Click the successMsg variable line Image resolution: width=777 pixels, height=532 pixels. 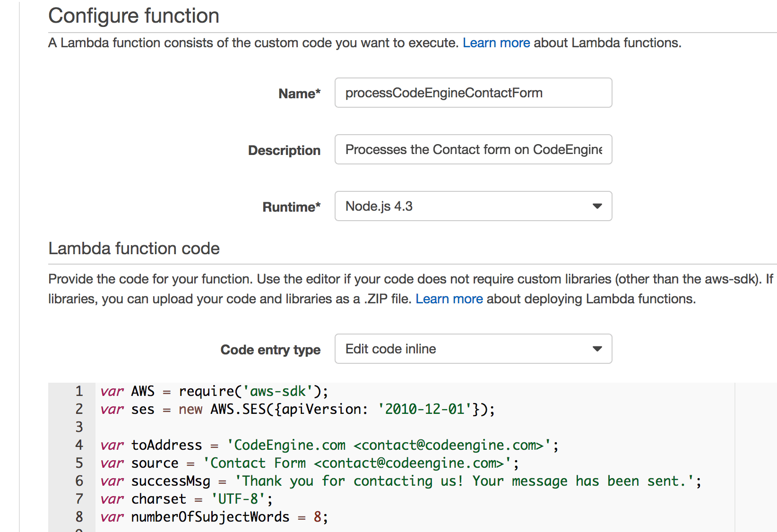coord(401,481)
